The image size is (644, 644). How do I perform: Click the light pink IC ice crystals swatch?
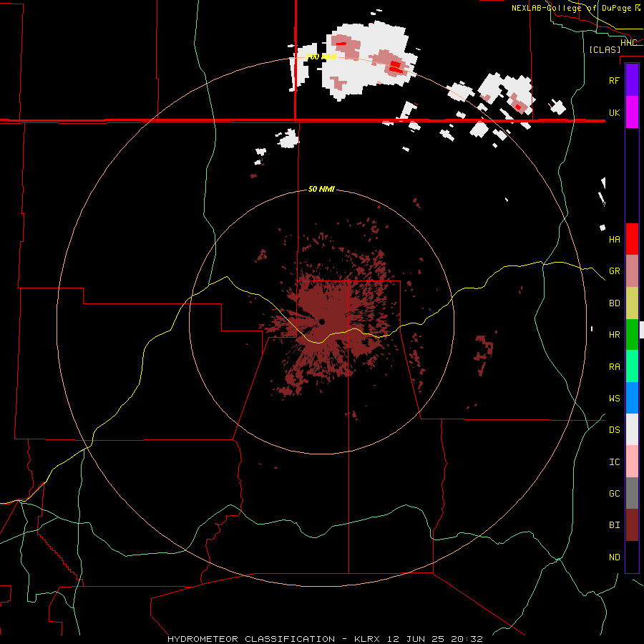(x=632, y=462)
